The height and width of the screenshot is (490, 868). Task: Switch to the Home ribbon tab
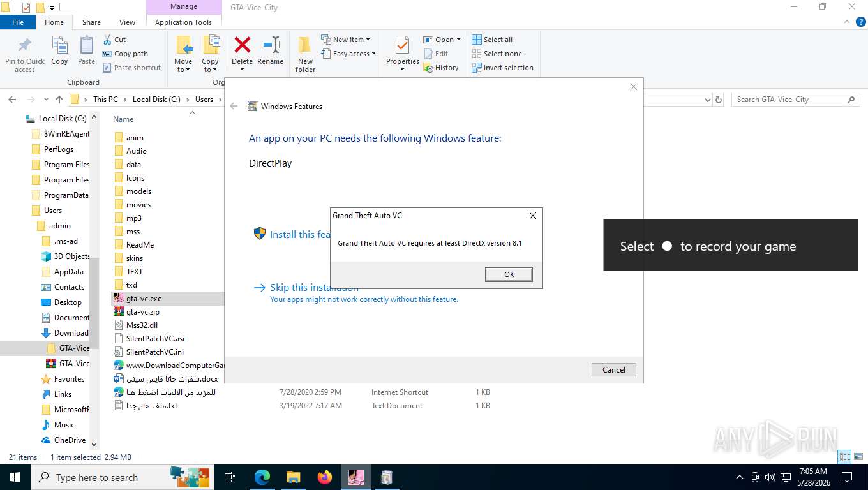click(54, 22)
